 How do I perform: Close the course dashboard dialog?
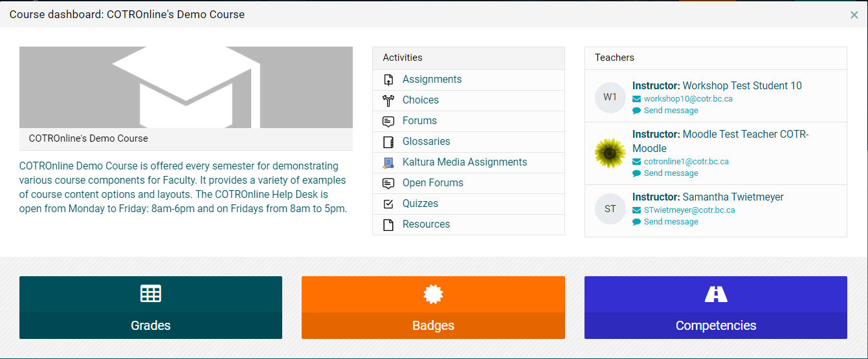(854, 15)
